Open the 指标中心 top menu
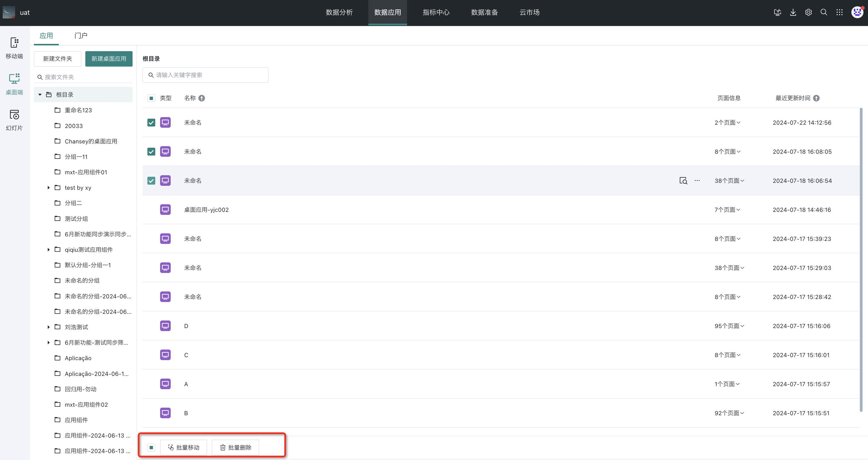This screenshot has width=868, height=460. (x=436, y=12)
